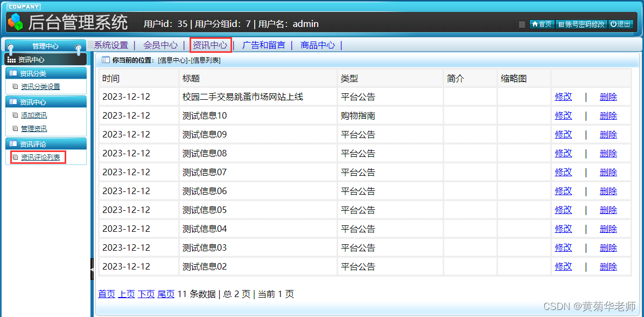Click 修改 for 测试信息04
This screenshot has height=317, width=644.
click(x=563, y=229)
